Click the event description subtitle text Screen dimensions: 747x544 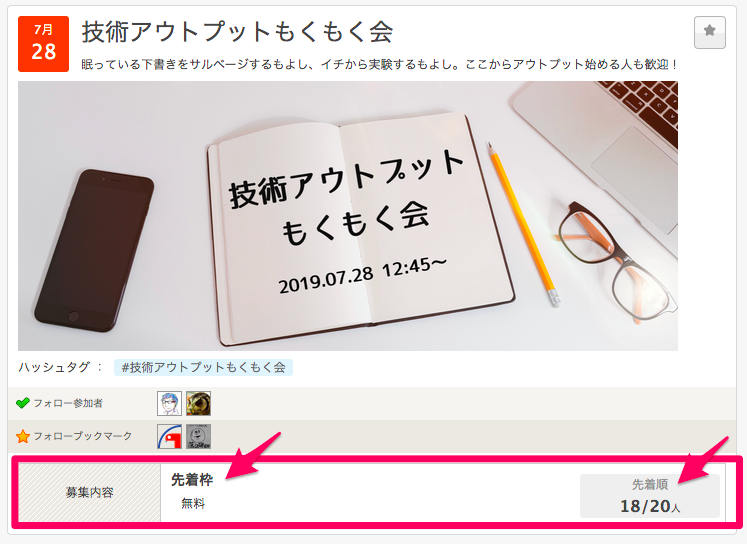pos(379,64)
